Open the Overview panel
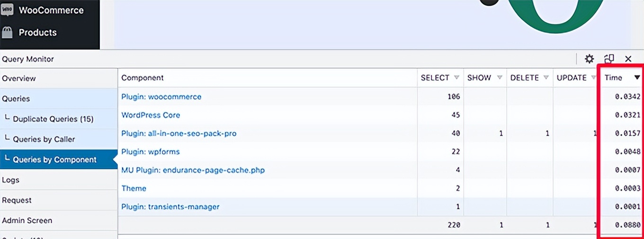The image size is (644, 239). (x=19, y=78)
